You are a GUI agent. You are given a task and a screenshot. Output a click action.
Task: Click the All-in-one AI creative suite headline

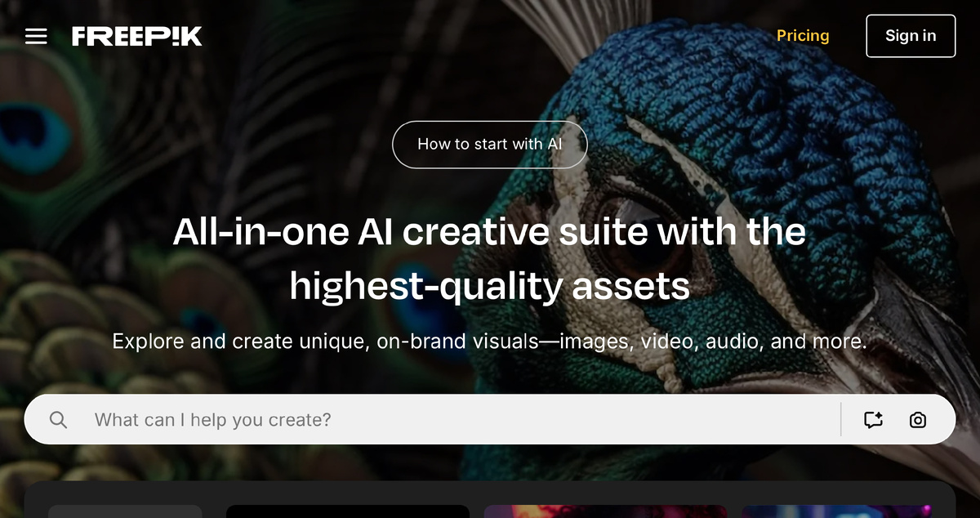489,231
